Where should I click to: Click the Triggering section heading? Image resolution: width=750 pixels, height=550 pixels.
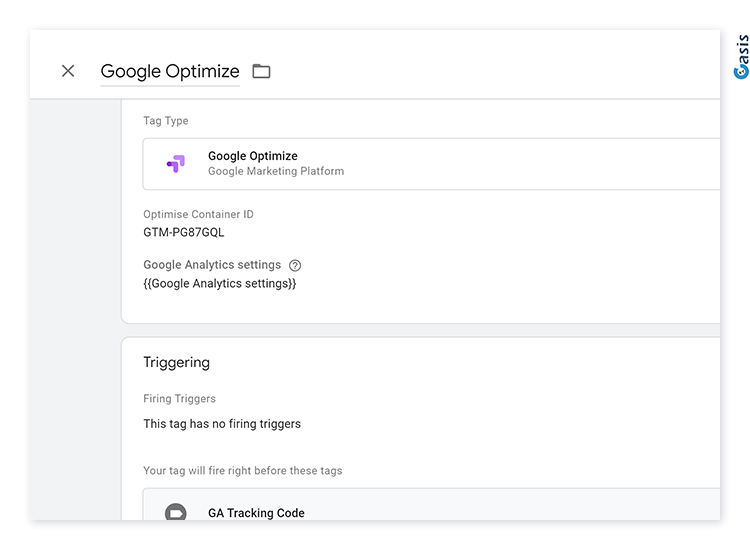point(176,363)
